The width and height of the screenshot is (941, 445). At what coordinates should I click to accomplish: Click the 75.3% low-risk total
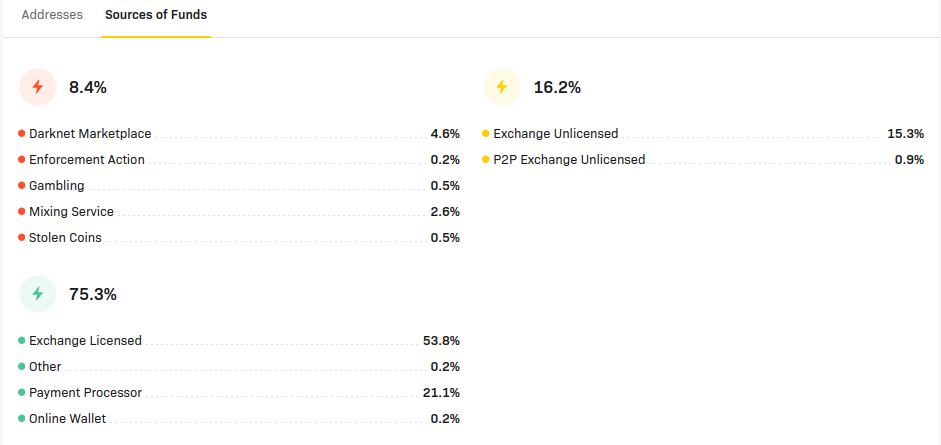coord(93,294)
